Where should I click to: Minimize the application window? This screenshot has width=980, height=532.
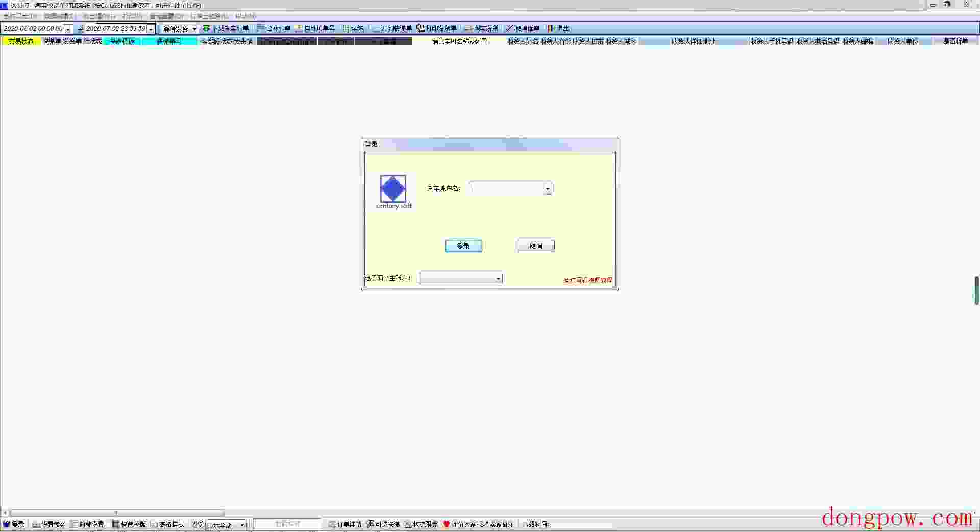click(x=933, y=5)
